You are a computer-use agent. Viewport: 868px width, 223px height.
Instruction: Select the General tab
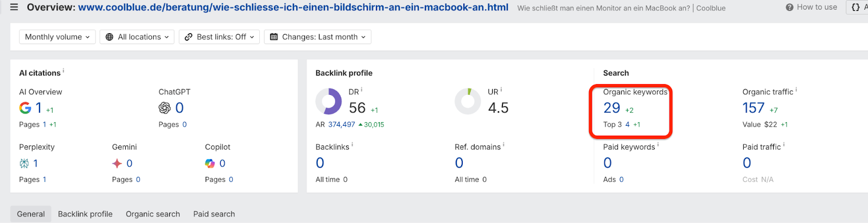pyautogui.click(x=31, y=214)
